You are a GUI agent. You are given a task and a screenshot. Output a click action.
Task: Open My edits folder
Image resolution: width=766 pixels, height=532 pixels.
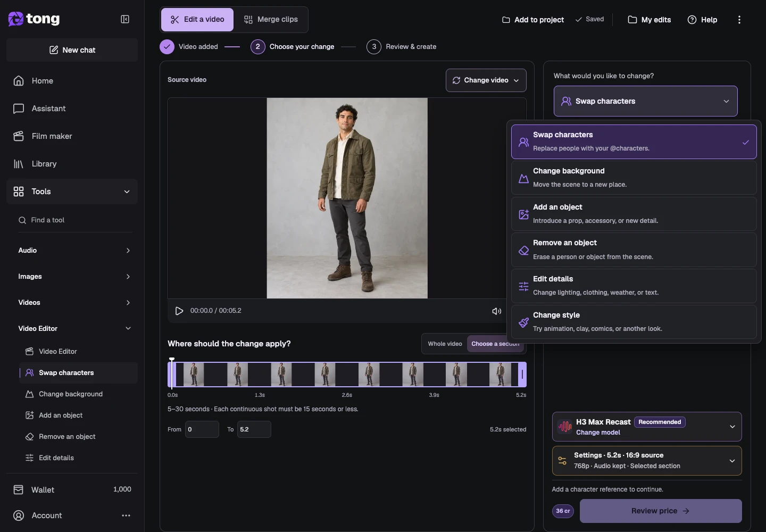click(x=649, y=20)
